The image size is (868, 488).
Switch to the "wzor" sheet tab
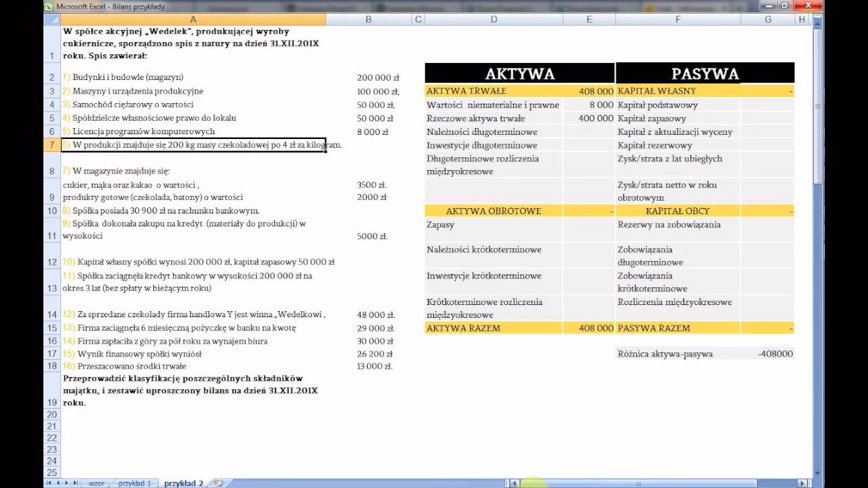click(97, 483)
